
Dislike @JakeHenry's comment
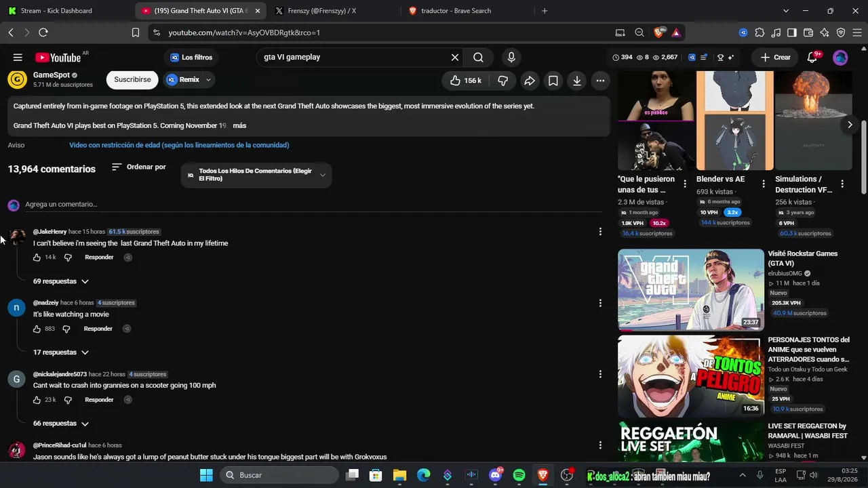[68, 258]
